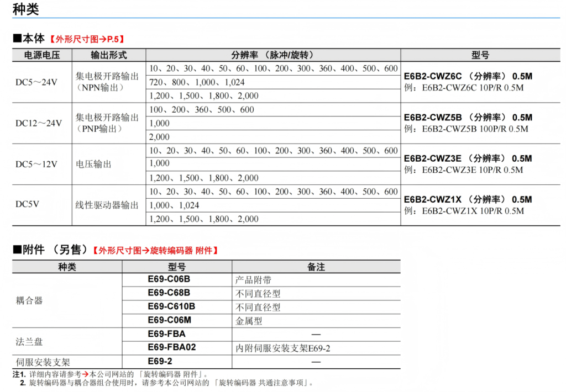Click the 分辨率 (脉冲/旋转) column header

[x=273, y=55]
